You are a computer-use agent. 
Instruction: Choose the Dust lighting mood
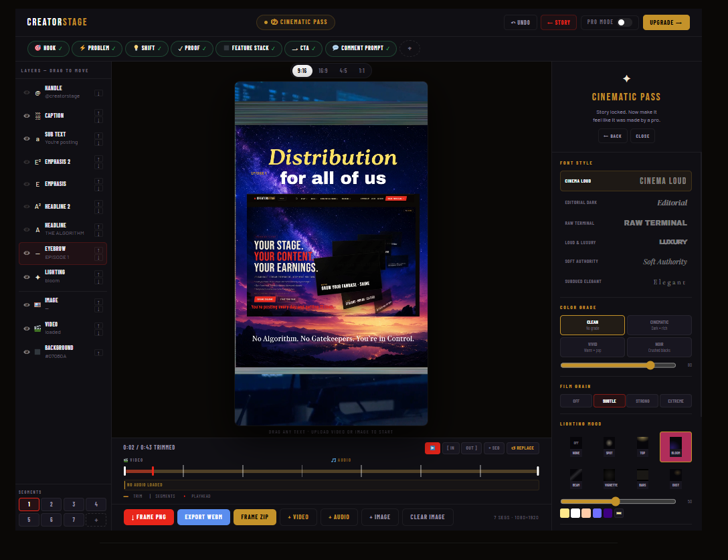point(676,478)
